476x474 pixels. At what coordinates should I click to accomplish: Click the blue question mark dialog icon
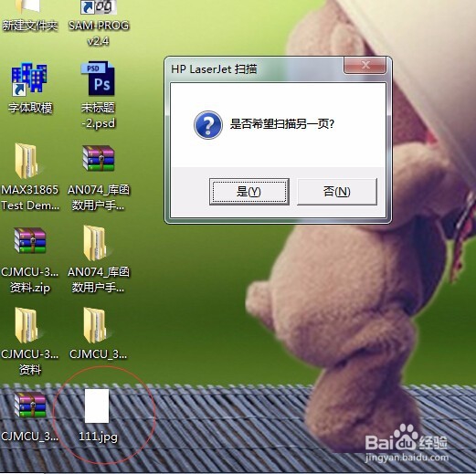coord(208,125)
